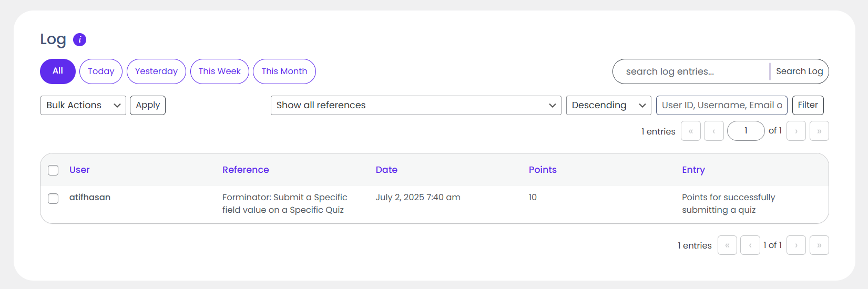This screenshot has width=868, height=289.
Task: Click the Filter button
Action: tap(808, 105)
